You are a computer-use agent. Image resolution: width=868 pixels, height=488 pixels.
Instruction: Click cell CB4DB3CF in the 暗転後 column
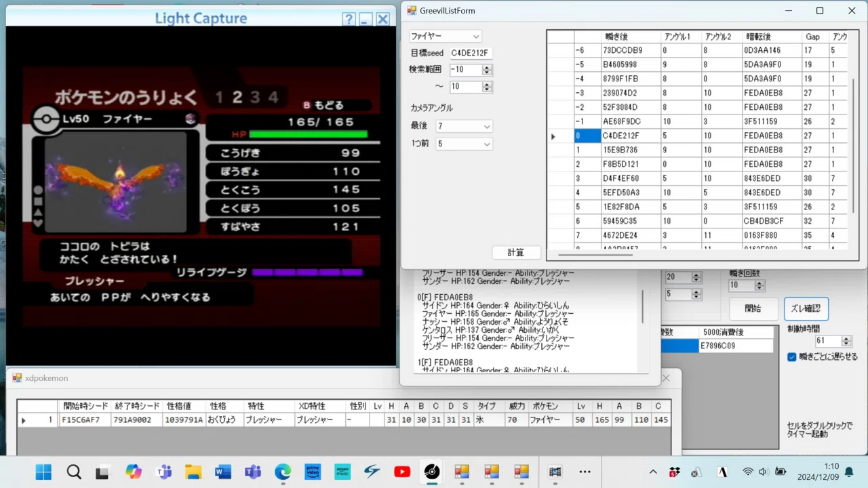pos(772,221)
